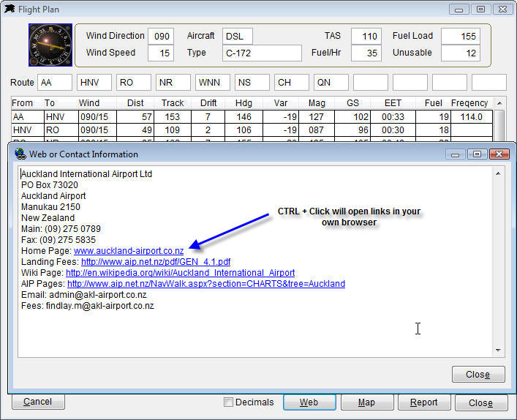Open the www.auckland-airport.co.nz home page link
Image resolution: width=517 pixels, height=420 pixels.
(129, 251)
